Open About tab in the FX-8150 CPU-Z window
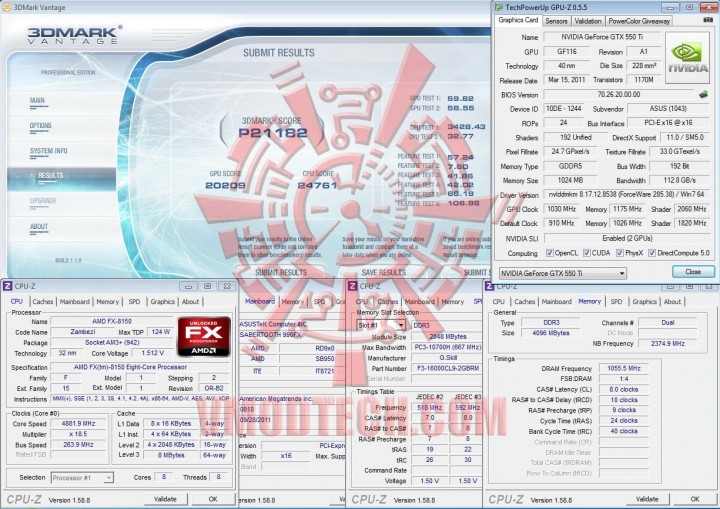720x509 pixels. 191,302
